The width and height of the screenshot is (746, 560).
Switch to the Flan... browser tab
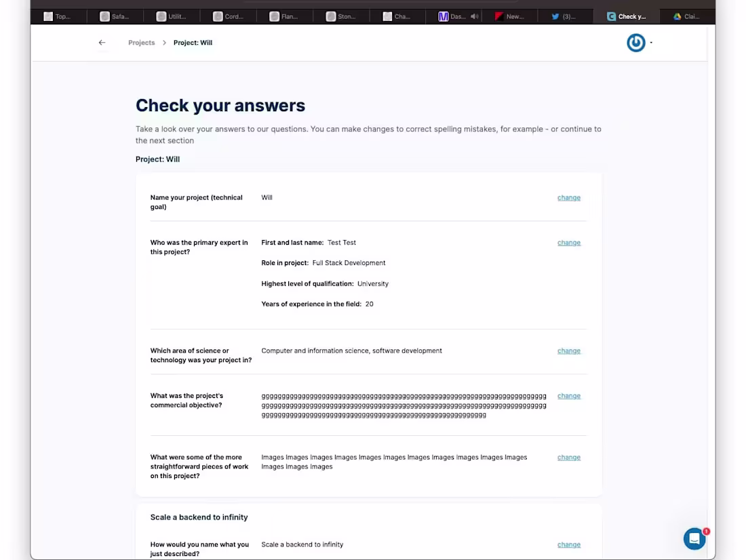[x=284, y=16]
